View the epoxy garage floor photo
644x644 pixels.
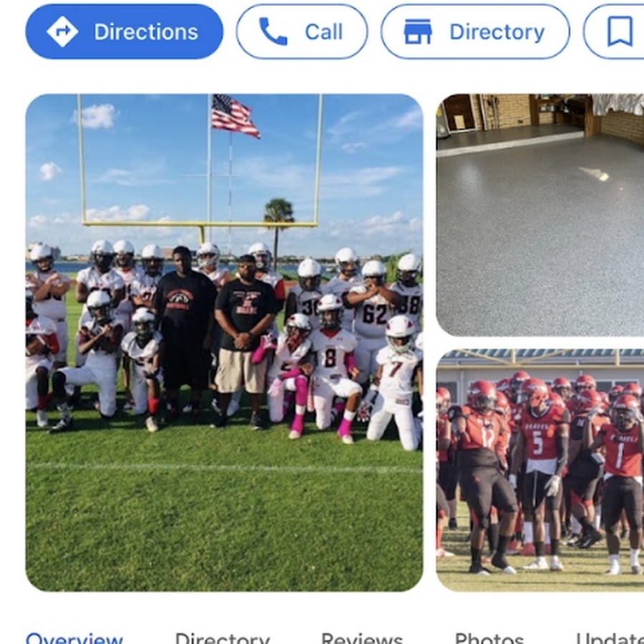[x=540, y=215]
